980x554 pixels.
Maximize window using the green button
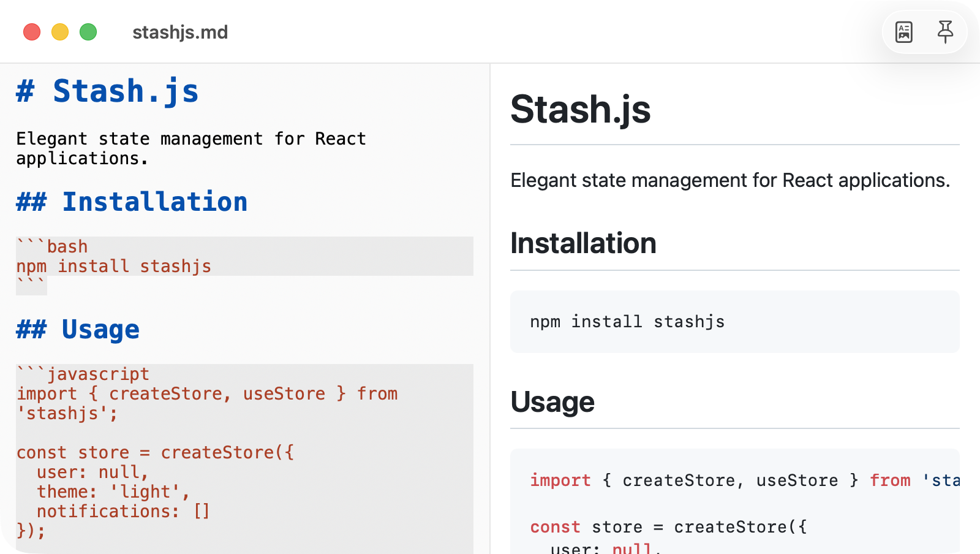pos(88,32)
